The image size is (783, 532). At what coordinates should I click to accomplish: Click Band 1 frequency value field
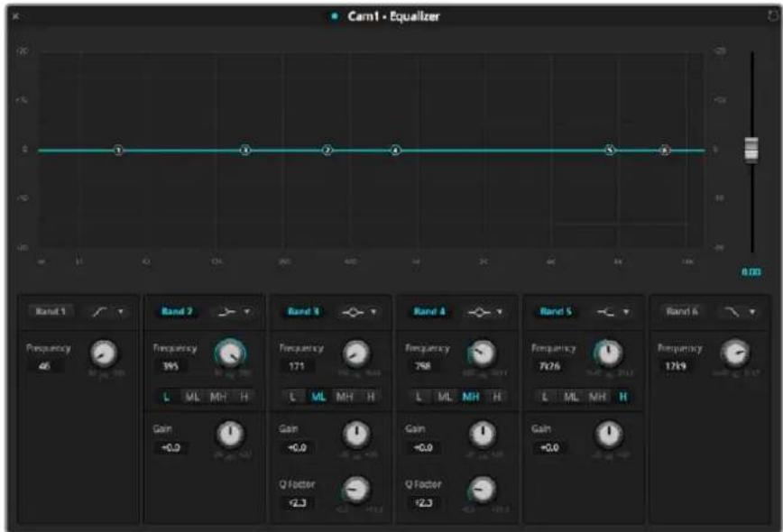(x=44, y=366)
